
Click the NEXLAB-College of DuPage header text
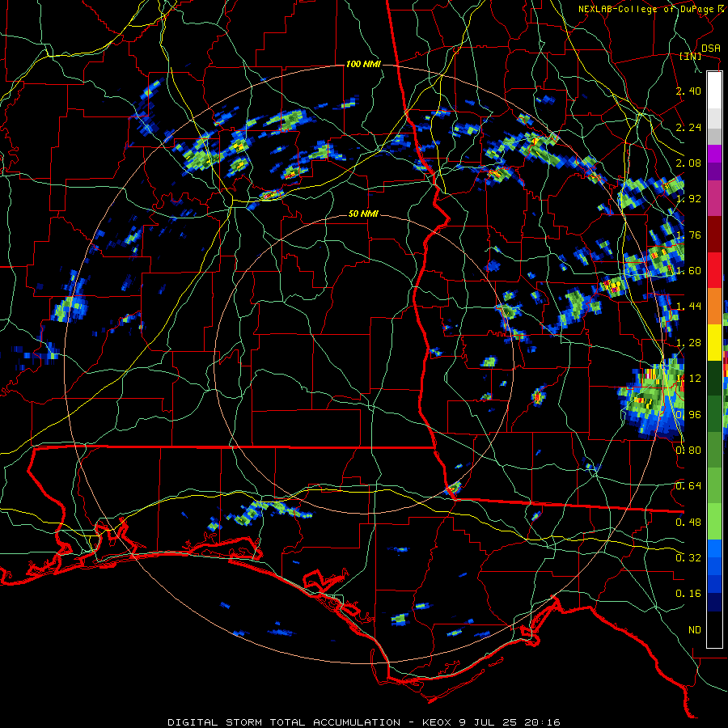pos(645,9)
